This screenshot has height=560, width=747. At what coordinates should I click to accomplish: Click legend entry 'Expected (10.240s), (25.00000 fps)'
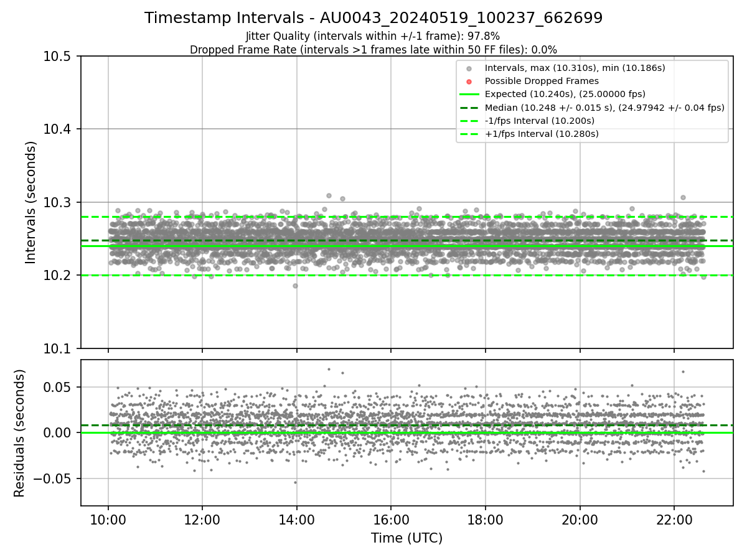565,94
